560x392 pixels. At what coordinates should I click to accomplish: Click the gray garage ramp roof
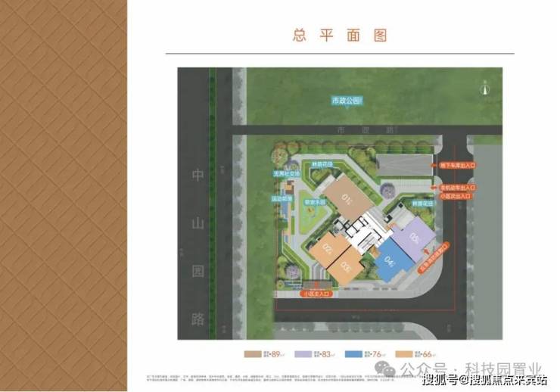[x=405, y=165]
